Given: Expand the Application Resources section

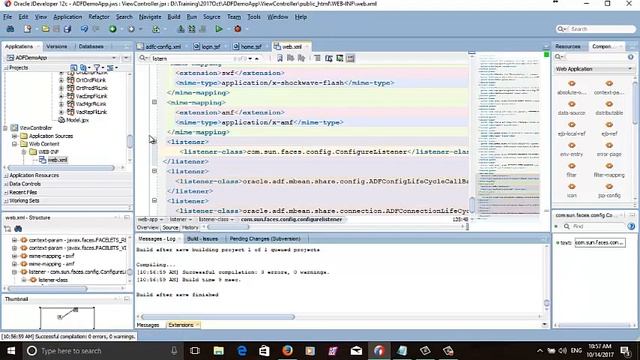Looking at the screenshot, I should click(6, 176).
